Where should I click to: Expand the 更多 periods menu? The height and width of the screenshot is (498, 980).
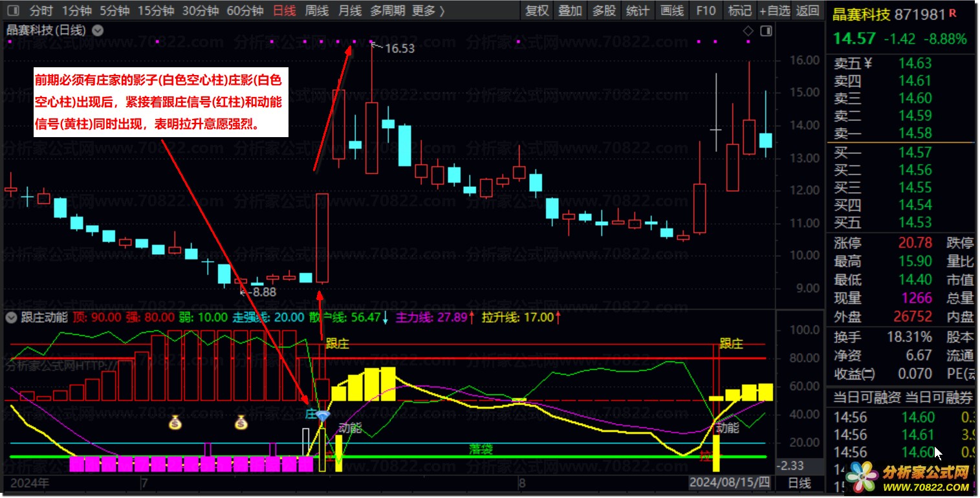point(428,10)
